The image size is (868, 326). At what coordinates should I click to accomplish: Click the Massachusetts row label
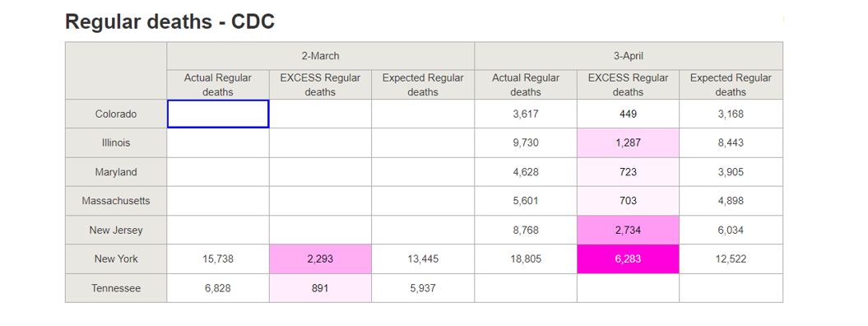tap(116, 201)
